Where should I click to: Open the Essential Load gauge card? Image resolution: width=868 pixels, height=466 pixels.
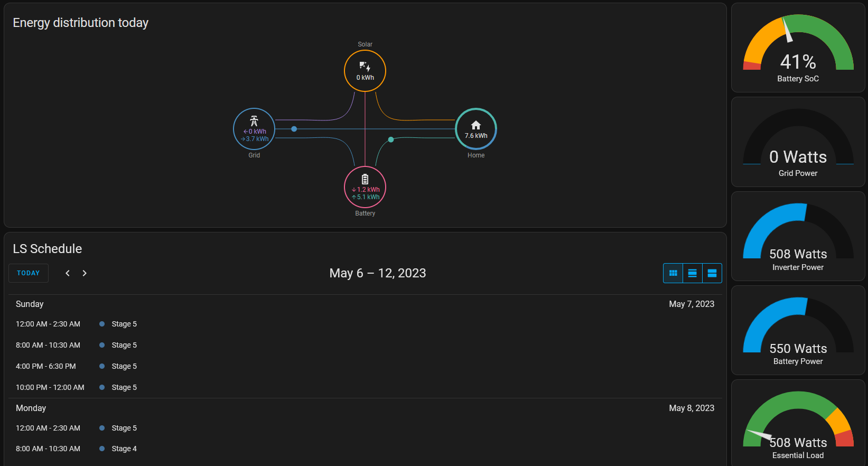[x=798, y=424]
